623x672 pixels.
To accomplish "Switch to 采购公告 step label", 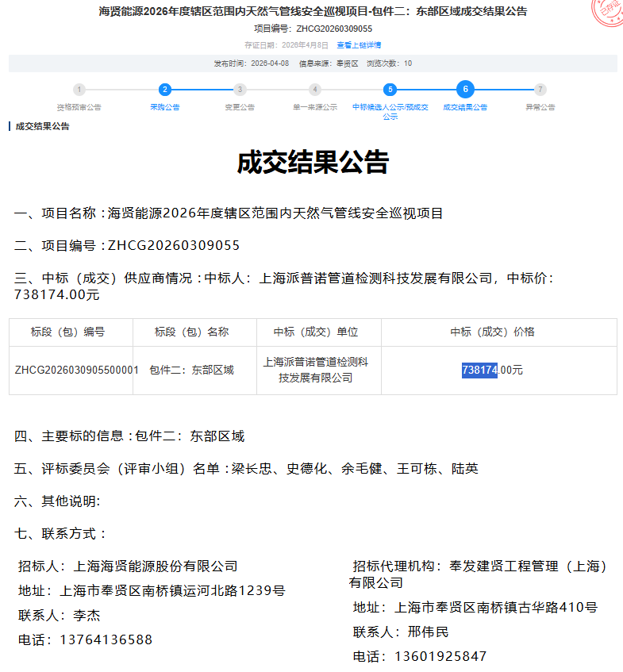I will point(164,107).
